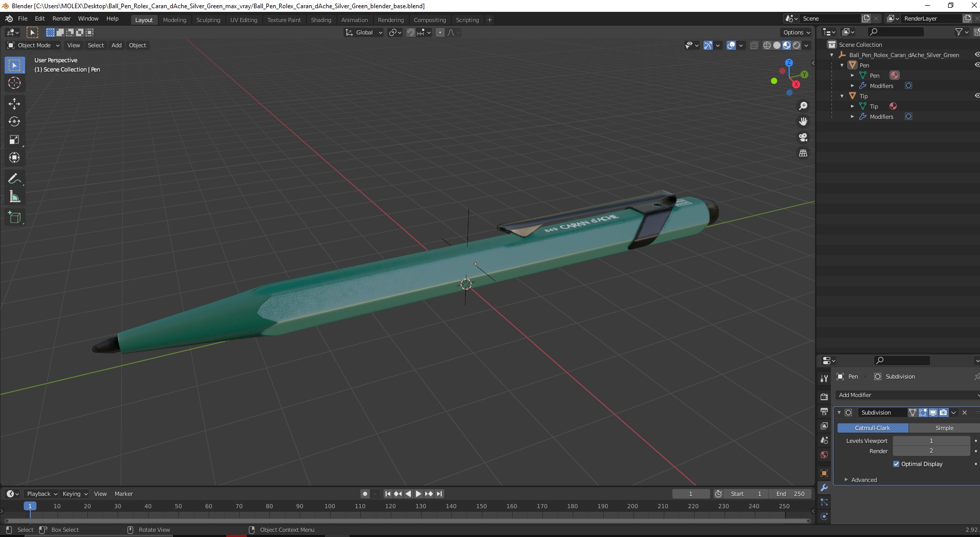Open the Tool properties tab
This screenshot has height=537, width=980.
coord(824,378)
